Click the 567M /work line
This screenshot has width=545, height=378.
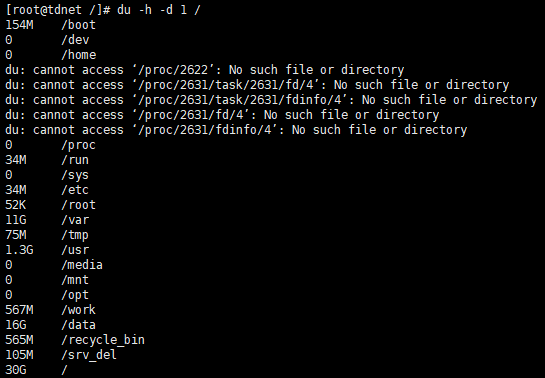(x=50, y=310)
